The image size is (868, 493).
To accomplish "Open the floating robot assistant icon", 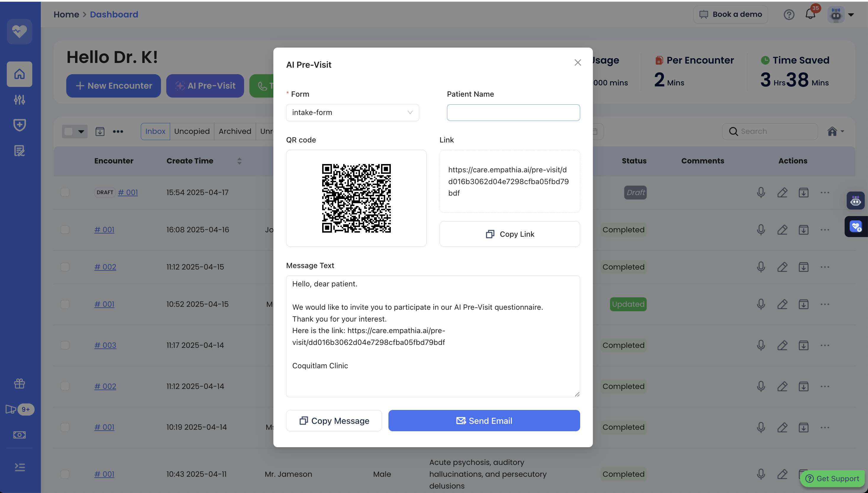I will point(856,201).
